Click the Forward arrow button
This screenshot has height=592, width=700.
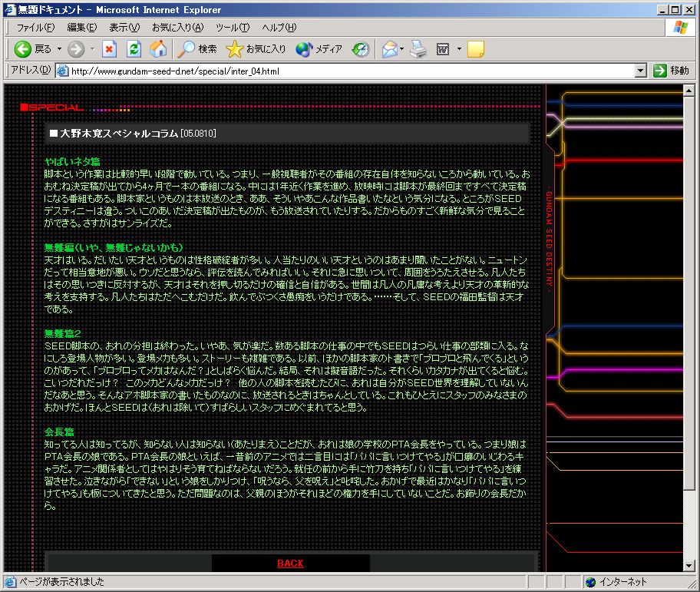click(x=76, y=49)
